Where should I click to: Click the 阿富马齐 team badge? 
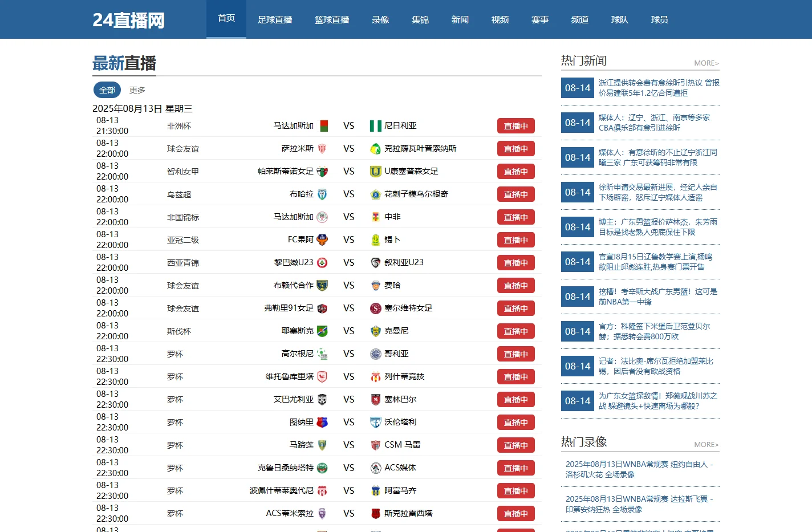pos(376,490)
